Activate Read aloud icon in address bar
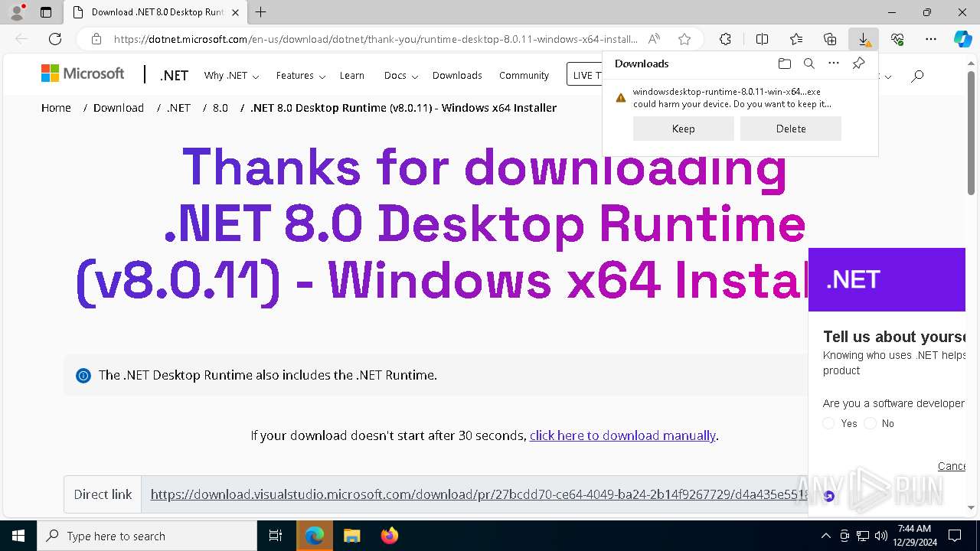Image resolution: width=980 pixels, height=551 pixels. pos(654,39)
